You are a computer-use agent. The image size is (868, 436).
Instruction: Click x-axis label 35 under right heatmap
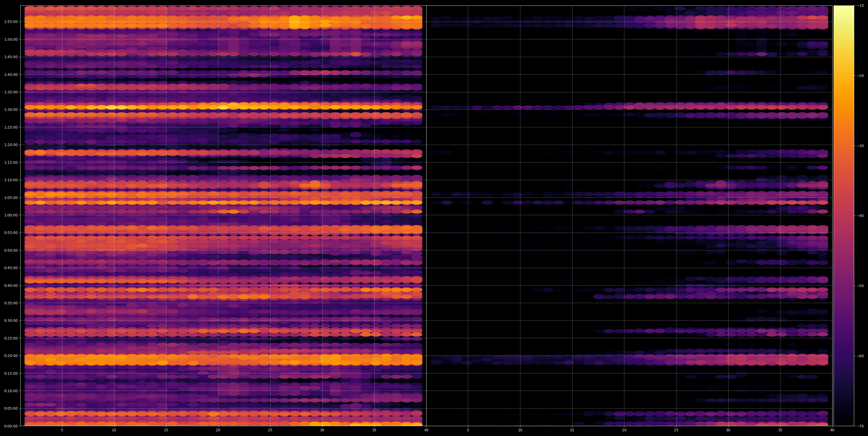(780, 430)
